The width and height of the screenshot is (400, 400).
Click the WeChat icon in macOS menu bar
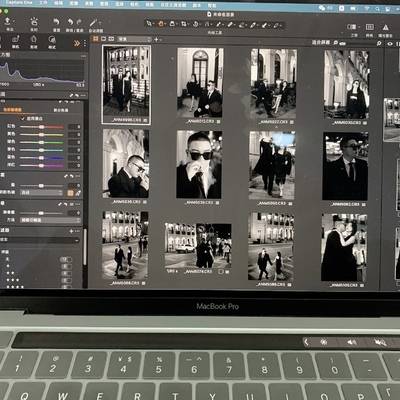coord(322,8)
